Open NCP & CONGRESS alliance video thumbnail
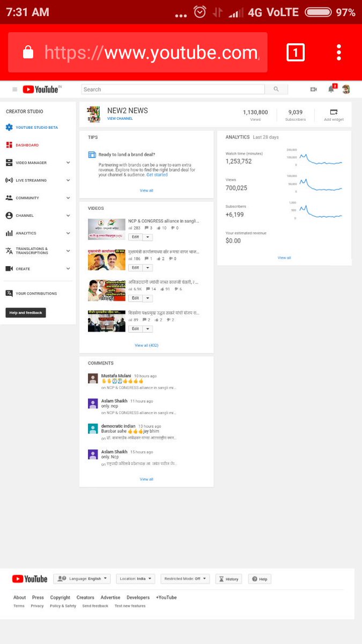362x644 pixels. [x=107, y=229]
